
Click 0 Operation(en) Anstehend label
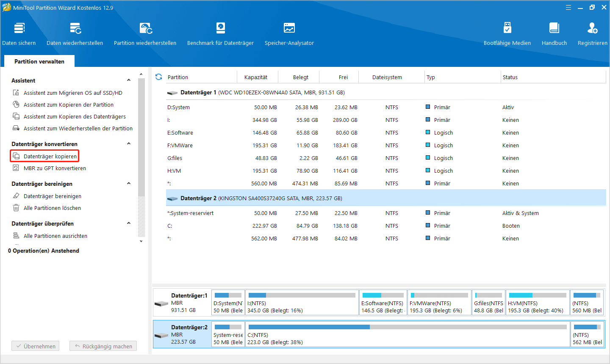[44, 251]
